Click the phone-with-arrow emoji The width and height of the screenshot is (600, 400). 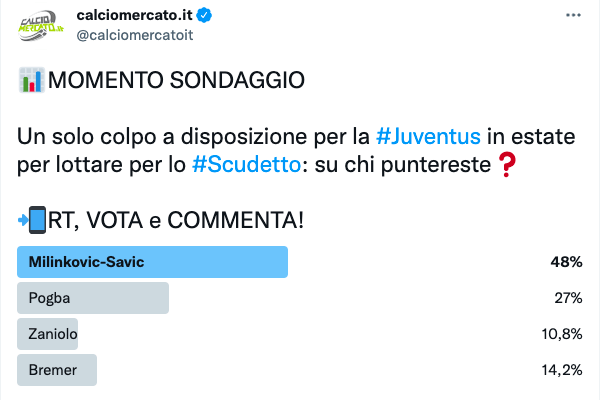[x=31, y=218]
